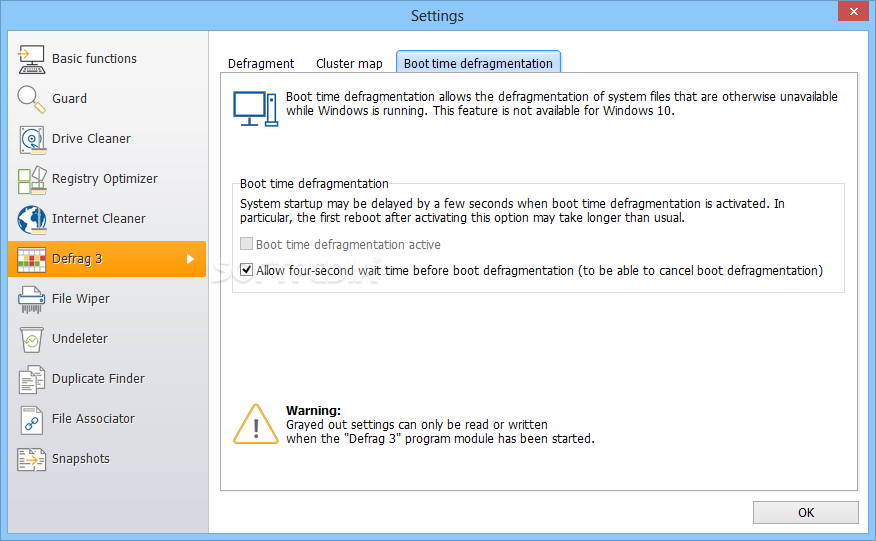This screenshot has width=876, height=541.
Task: Open the Snapshots arrow documents icon
Action: tap(31, 459)
